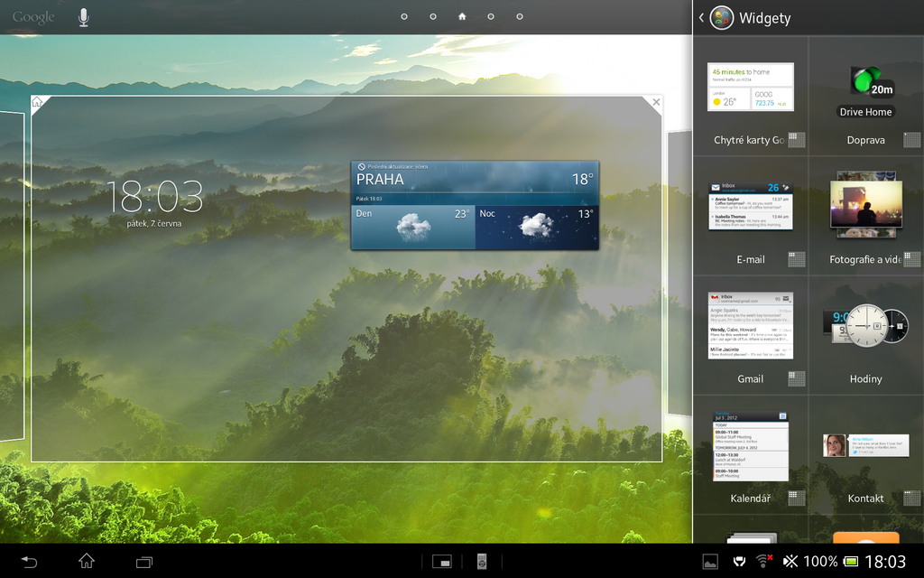Tap the rightmost home screen page dot
Viewport: 924px width, 578px height.
click(x=519, y=15)
